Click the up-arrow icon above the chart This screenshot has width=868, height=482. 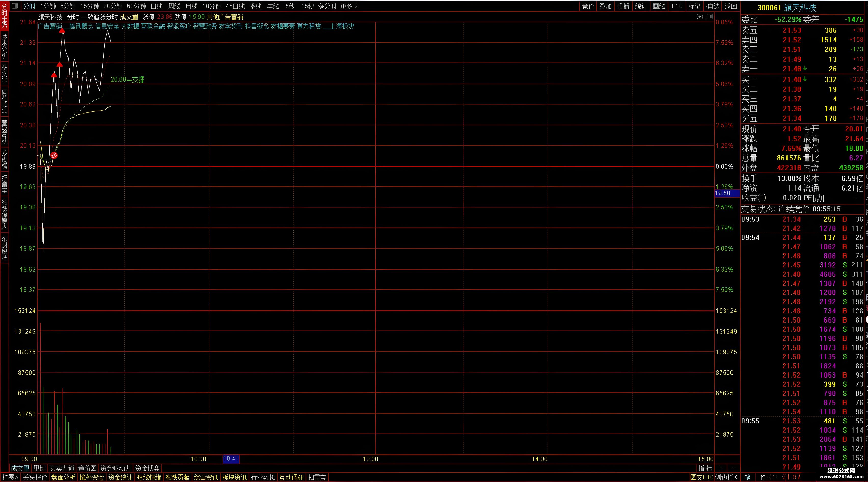(700, 17)
